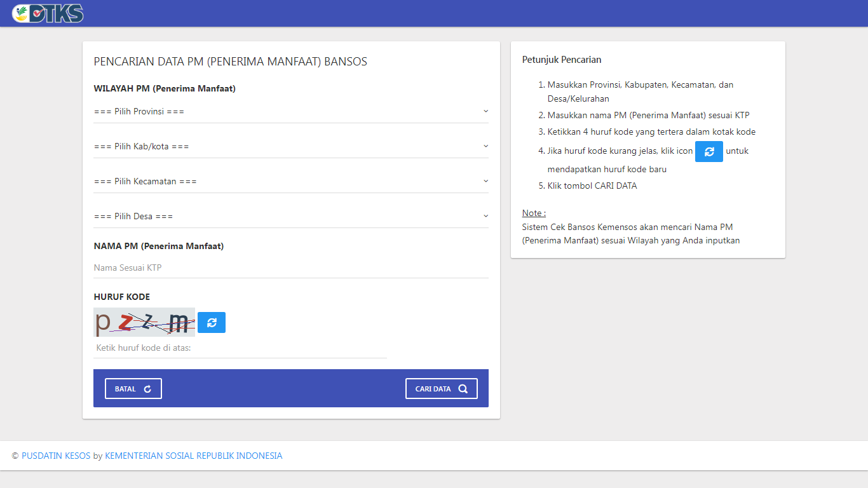
Task: Refresh the captcha beside the code image
Action: pos(212,322)
